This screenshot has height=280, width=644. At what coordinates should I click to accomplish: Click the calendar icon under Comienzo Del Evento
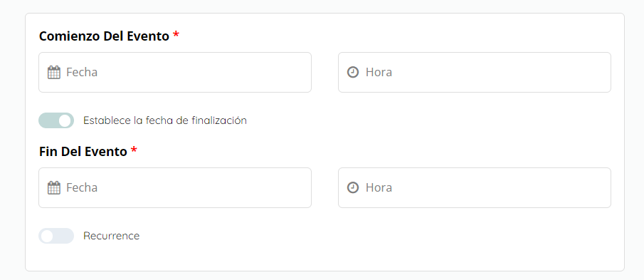[x=54, y=73]
